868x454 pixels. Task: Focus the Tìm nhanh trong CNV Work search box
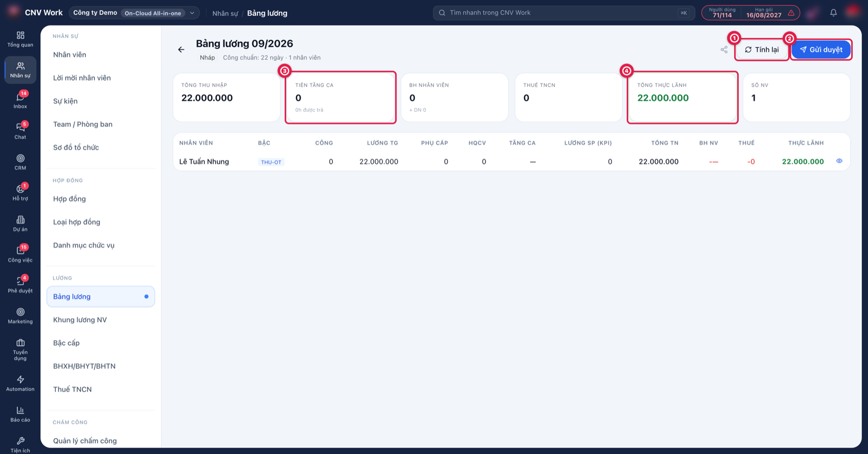(564, 12)
